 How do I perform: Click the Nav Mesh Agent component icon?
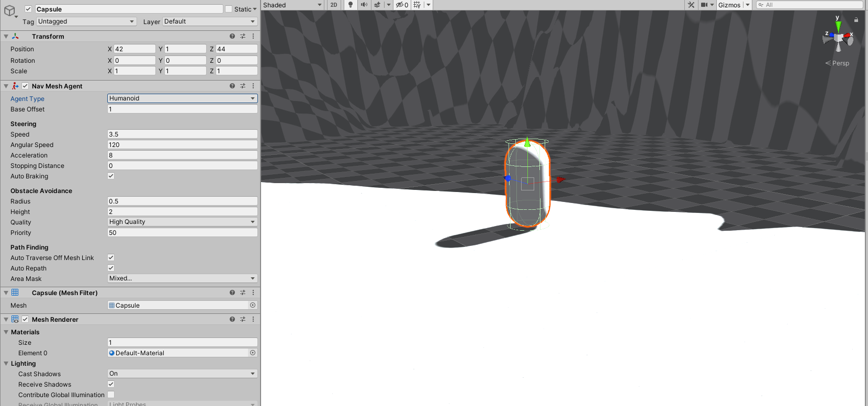click(15, 86)
